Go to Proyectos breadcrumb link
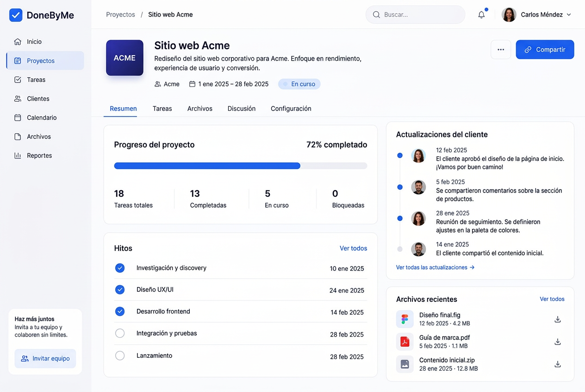Viewport: 585px width, 392px height. [120, 15]
